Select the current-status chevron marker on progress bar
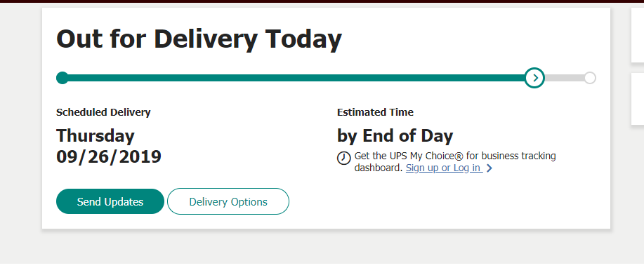 pyautogui.click(x=534, y=78)
